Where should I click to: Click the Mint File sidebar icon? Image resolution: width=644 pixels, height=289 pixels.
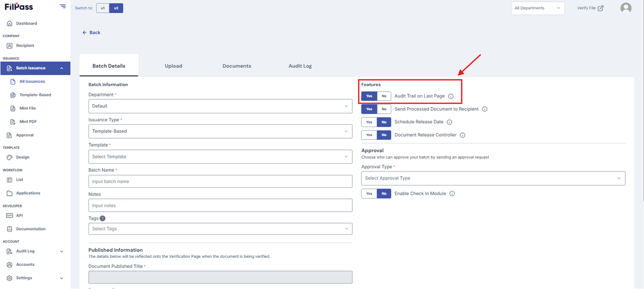pyautogui.click(x=13, y=108)
